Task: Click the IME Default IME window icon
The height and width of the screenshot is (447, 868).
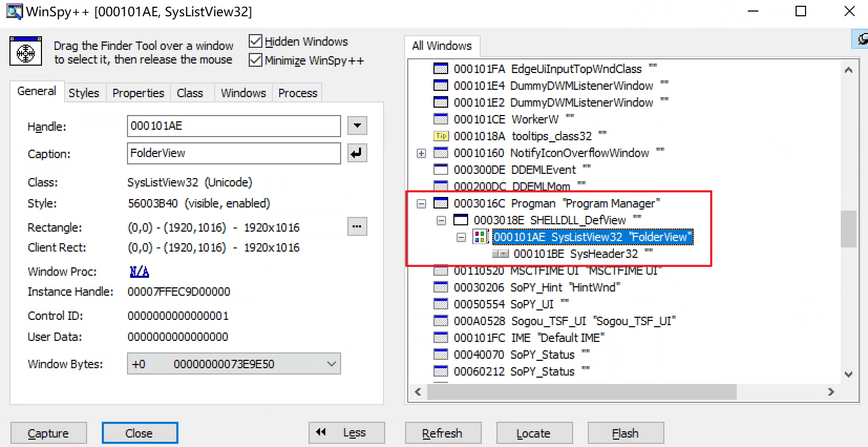Action: coord(441,338)
